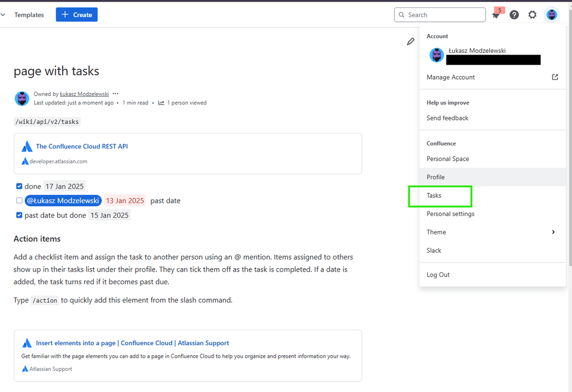The width and height of the screenshot is (572, 392).
Task: Open Profile from the account menu
Action: [492, 177]
